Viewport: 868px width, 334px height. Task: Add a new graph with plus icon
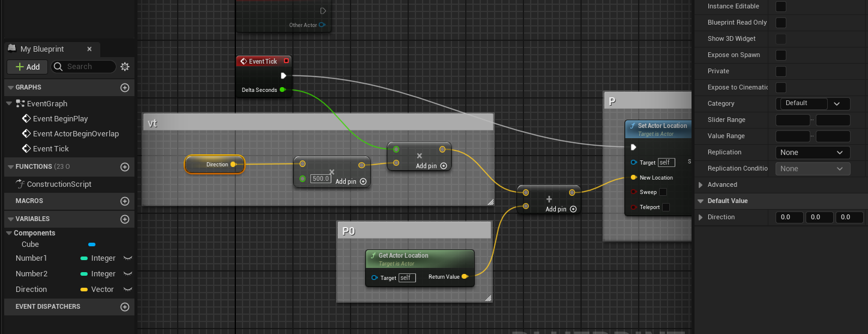point(125,88)
